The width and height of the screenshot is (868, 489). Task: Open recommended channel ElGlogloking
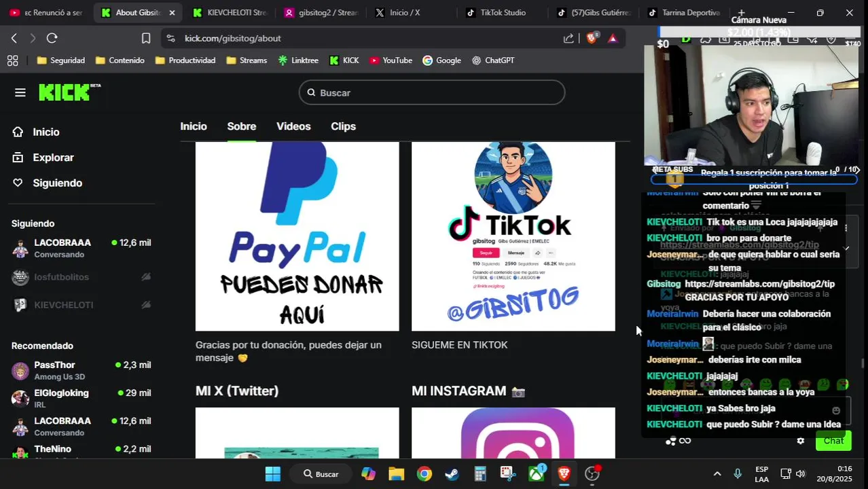tap(82, 399)
